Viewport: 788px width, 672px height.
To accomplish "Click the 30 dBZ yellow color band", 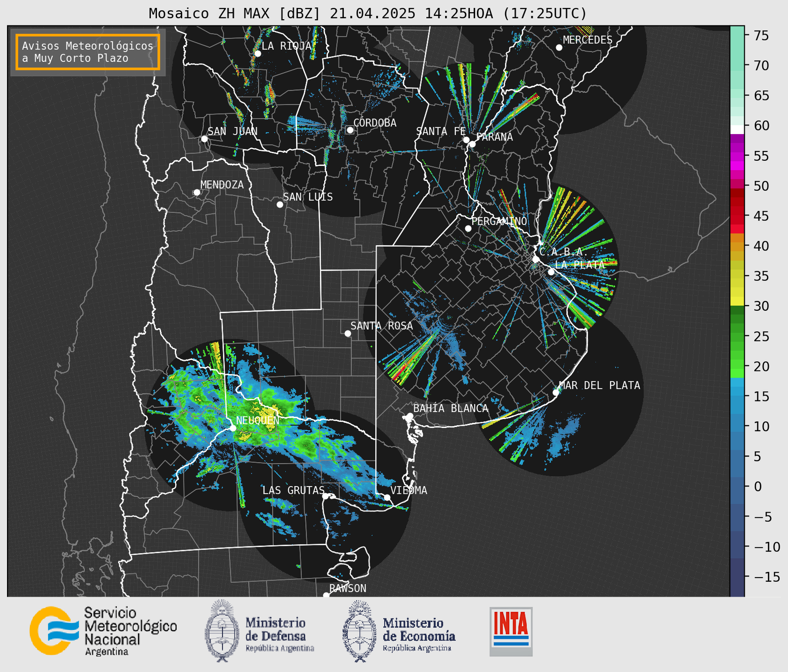I will click(x=737, y=301).
